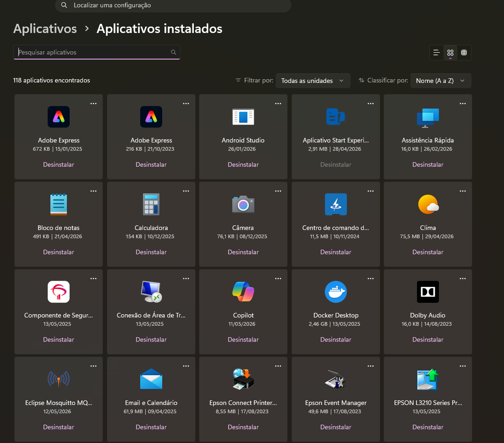504x443 pixels.
Task: Open more options for Email e Calendário
Action: 186,366
